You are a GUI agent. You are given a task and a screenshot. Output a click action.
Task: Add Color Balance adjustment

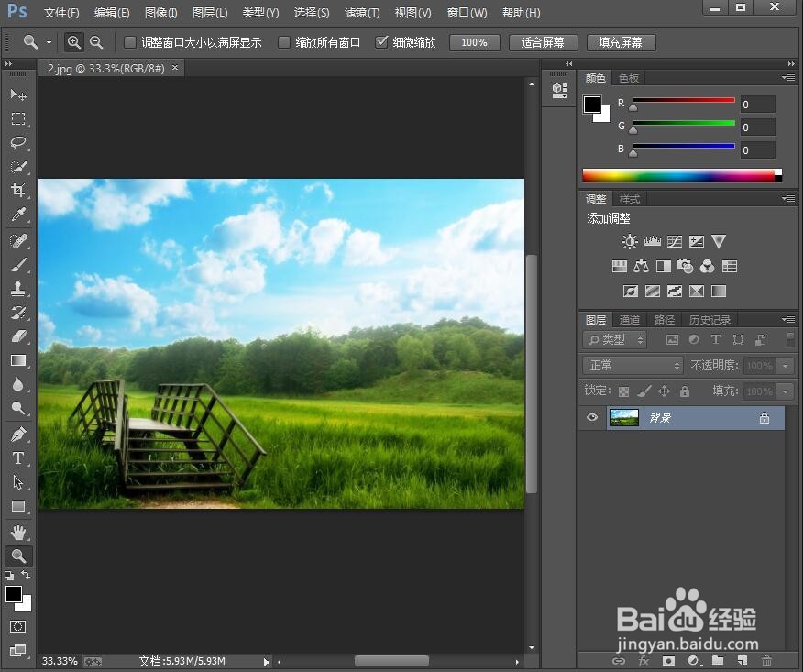coord(641,266)
